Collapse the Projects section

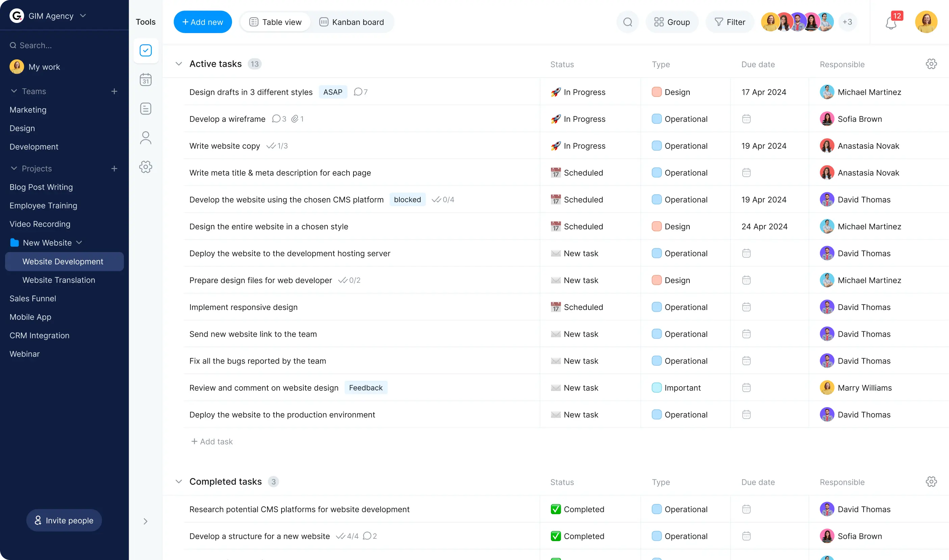coord(14,168)
